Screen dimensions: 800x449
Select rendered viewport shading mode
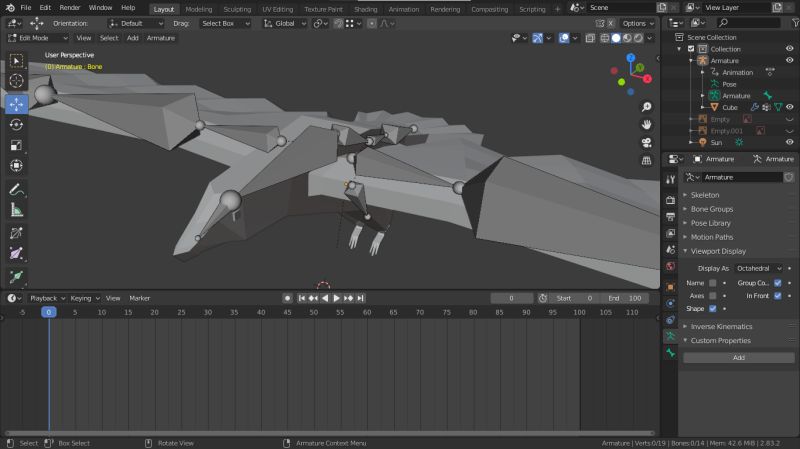[x=638, y=38]
